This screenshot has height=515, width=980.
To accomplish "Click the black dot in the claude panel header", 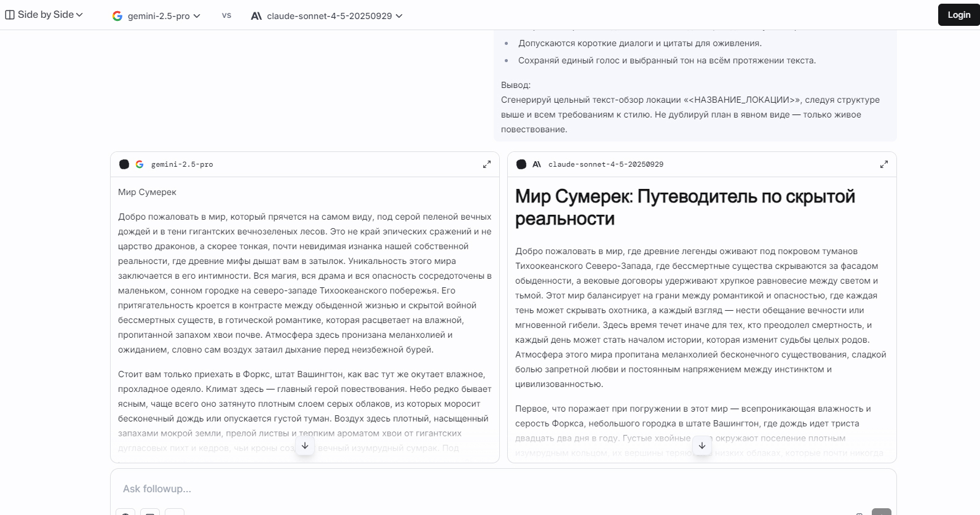I will [521, 164].
